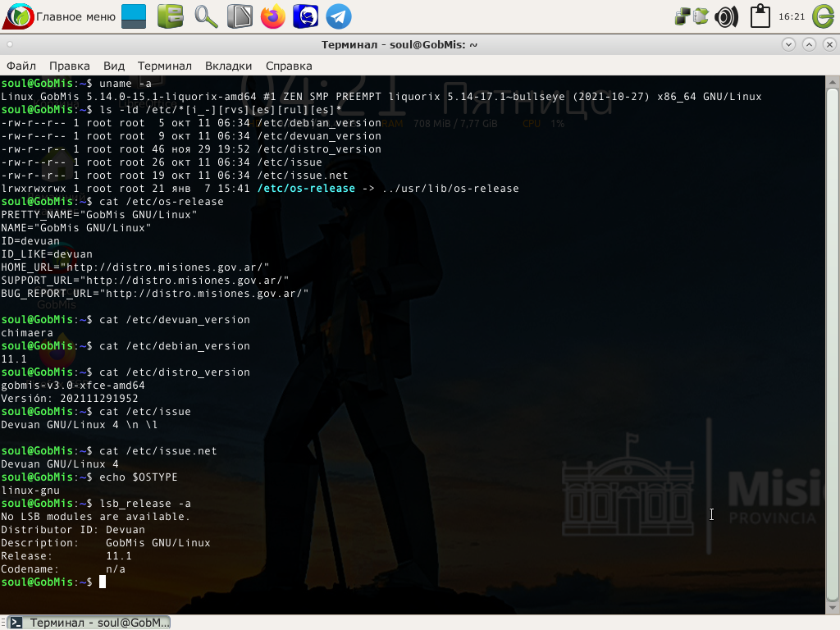Click the "ls -ld /etc/*[i_-]..." command
Screen dimensions: 840x630
(x=220, y=110)
